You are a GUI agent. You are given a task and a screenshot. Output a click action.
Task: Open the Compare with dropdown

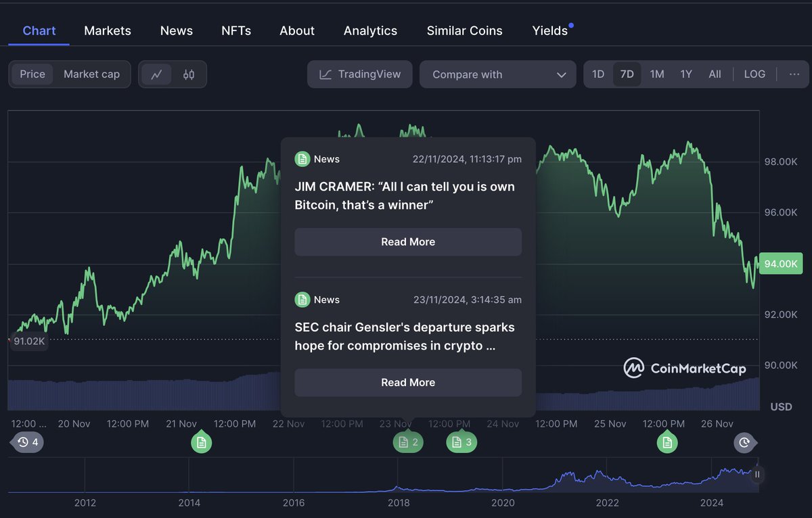[x=498, y=74]
